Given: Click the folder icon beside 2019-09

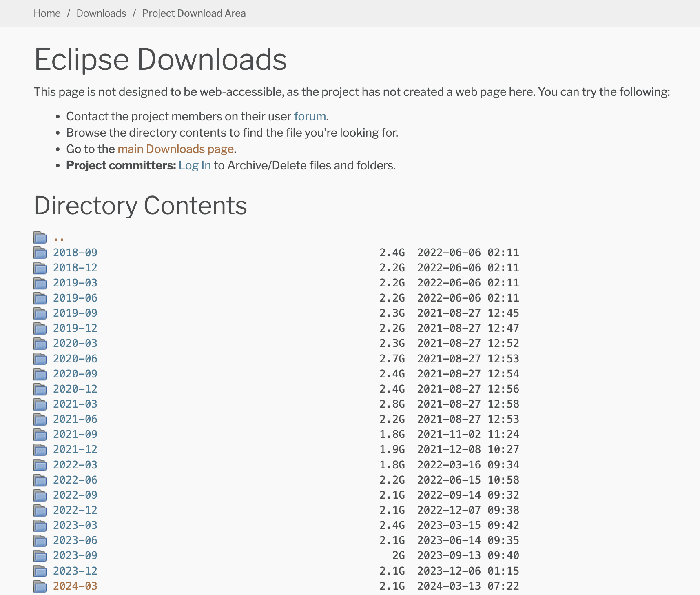Looking at the screenshot, I should point(40,313).
